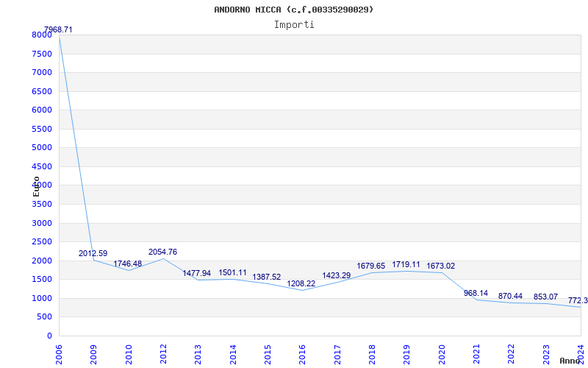
Task: Click x-axis year 2022
Action: [512, 355]
